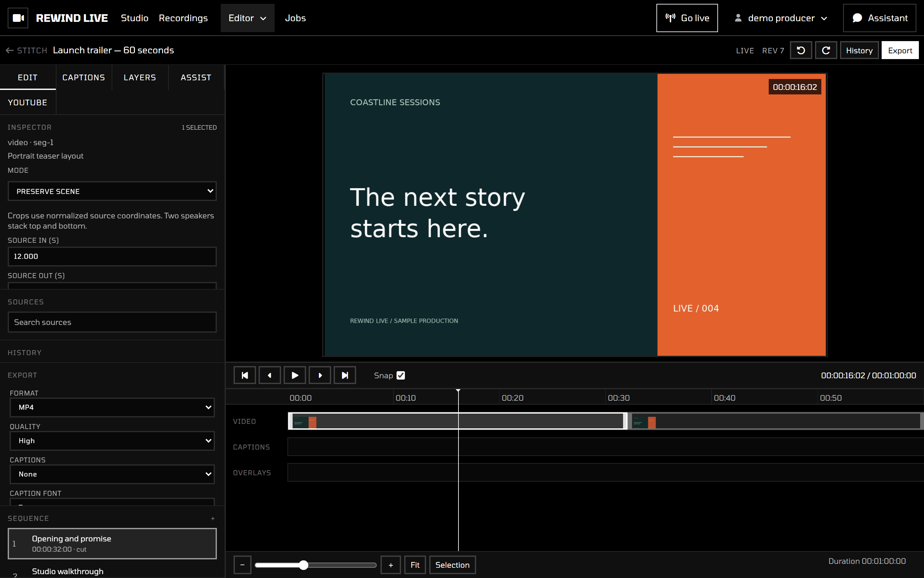Open the High quality dropdown
Screen dimensions: 924x578
[x=112, y=441]
